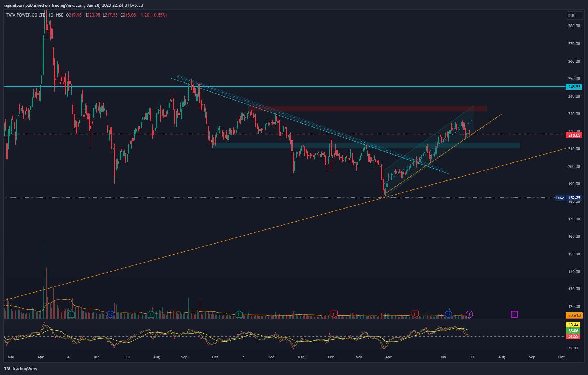The image size is (588, 375).
Task: Click the red 218.05 current price label
Action: 574,135
